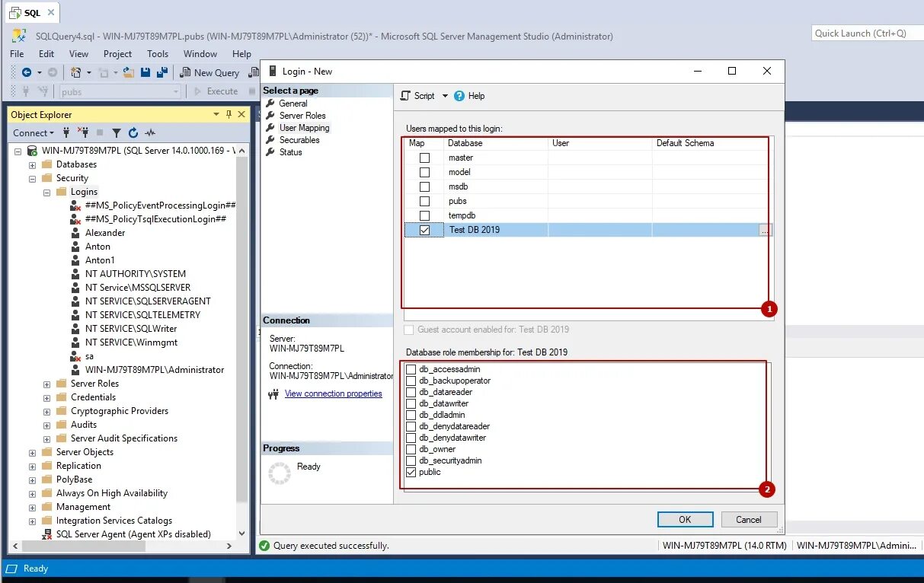The image size is (924, 583).
Task: Open the View menu
Action: 79,54
